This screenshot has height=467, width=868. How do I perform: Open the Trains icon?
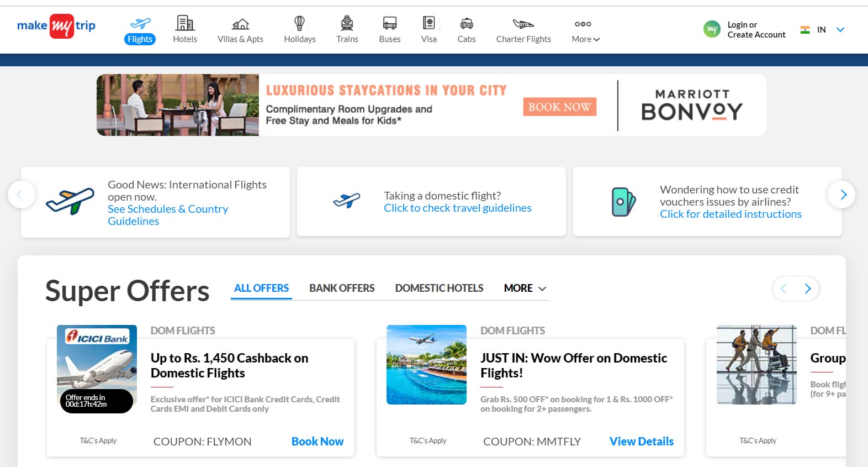pyautogui.click(x=347, y=23)
